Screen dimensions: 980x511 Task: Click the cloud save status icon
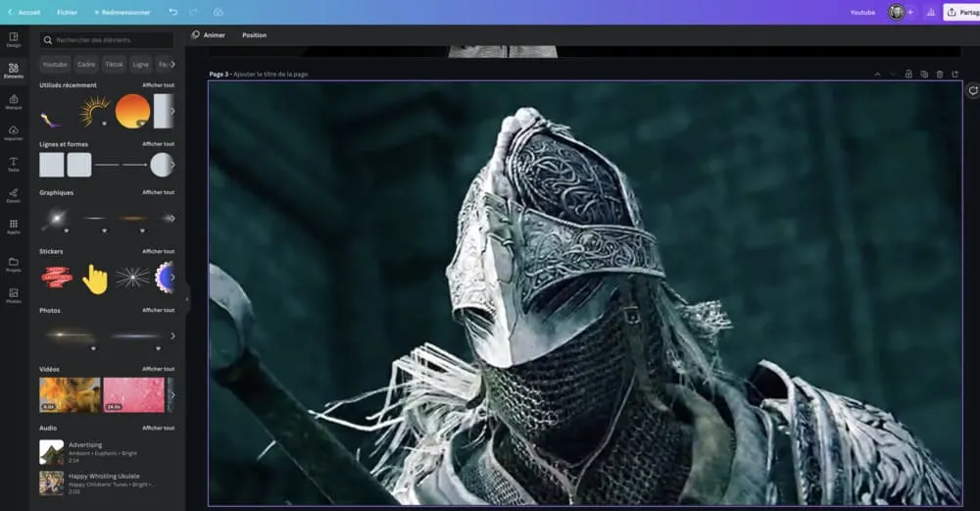(x=219, y=12)
